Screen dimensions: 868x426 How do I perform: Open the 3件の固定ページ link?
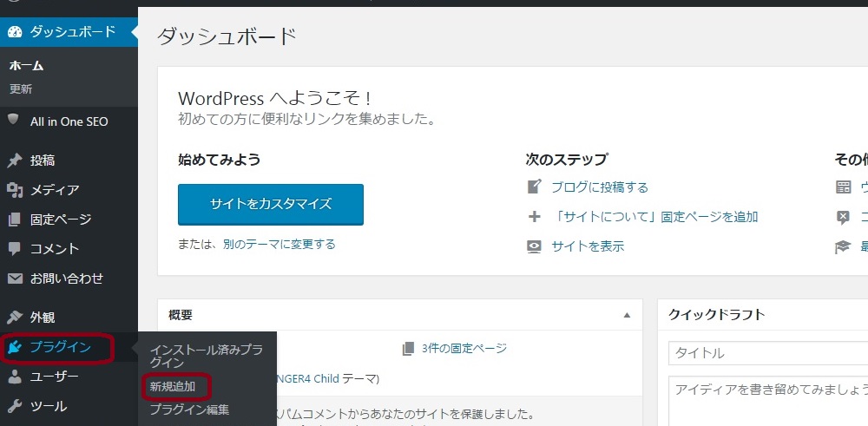click(x=464, y=349)
